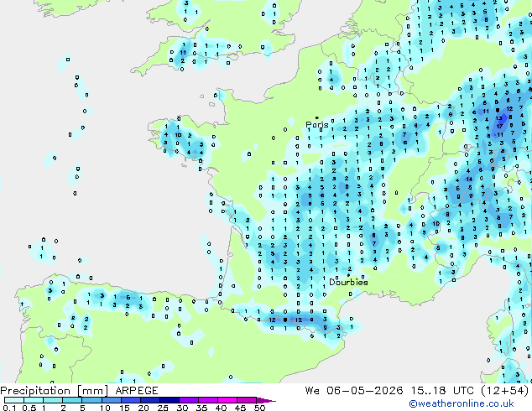This screenshot has height=411, width=532.
Task: Click the 25–30 mm legend color box
Action: coord(170,400)
